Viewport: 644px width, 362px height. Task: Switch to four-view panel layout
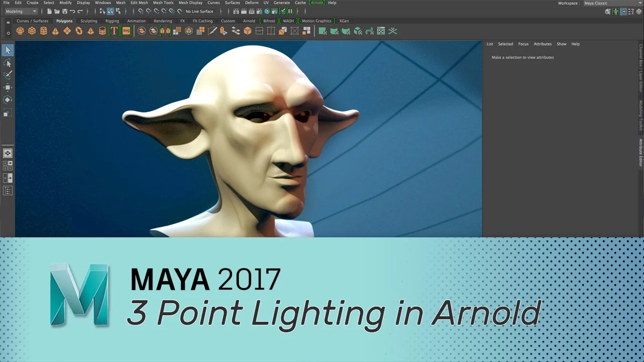[x=8, y=166]
